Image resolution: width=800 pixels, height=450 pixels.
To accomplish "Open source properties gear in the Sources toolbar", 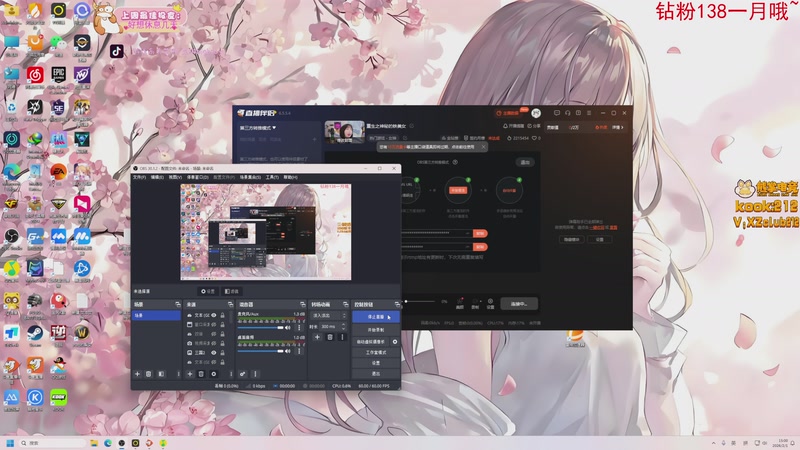I will [x=214, y=374].
